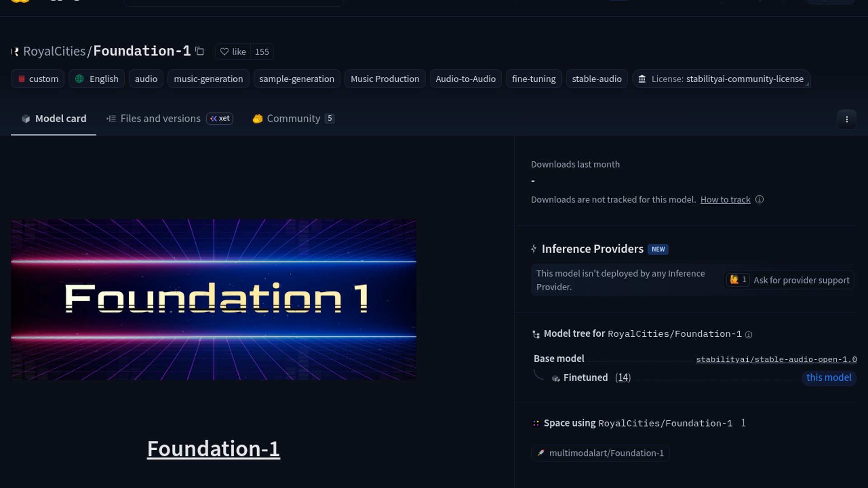Click the custom tag with red icon
868x488 pixels.
(x=38, y=79)
